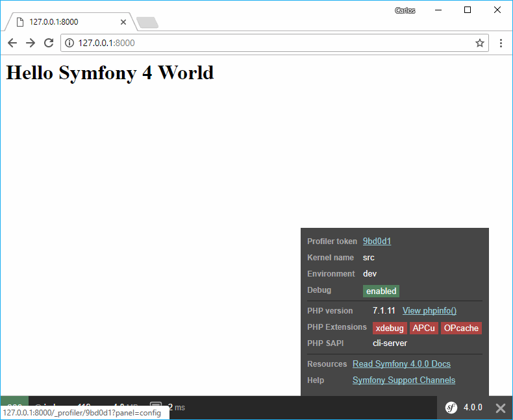Minimize the Chrome window
The height and width of the screenshot is (420, 513).
pos(438,10)
